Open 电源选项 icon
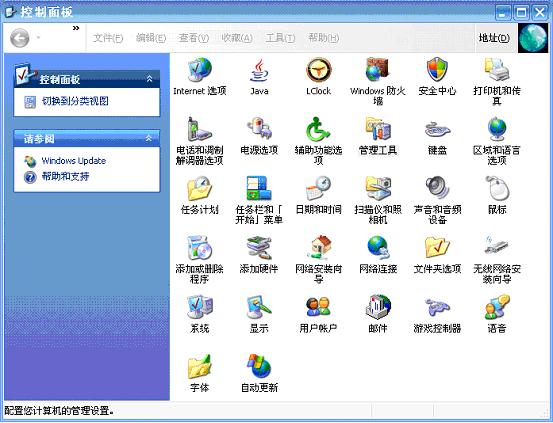The image size is (553, 423). pos(259,129)
